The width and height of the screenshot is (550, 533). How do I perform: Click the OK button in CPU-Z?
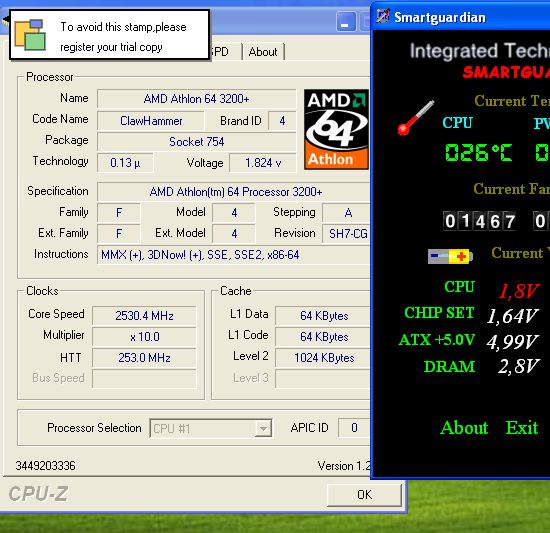pyautogui.click(x=364, y=495)
